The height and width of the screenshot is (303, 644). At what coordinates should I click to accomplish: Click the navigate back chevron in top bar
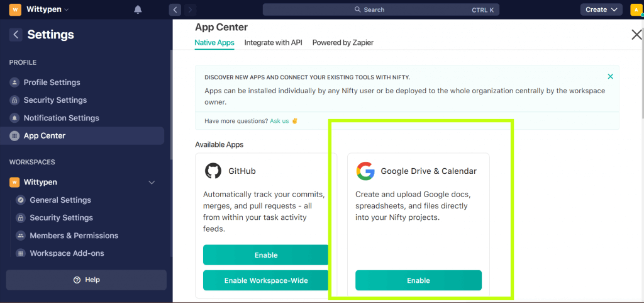click(x=175, y=9)
